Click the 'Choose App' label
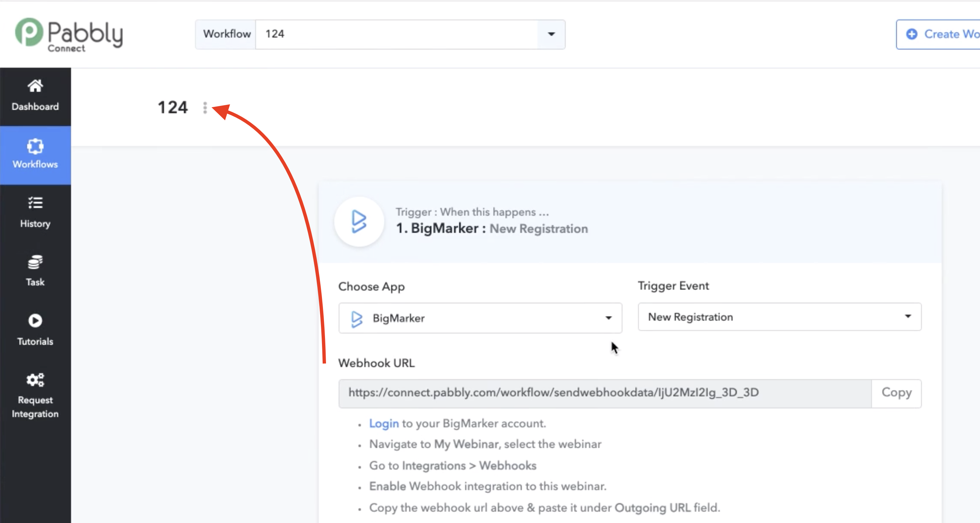 point(371,287)
